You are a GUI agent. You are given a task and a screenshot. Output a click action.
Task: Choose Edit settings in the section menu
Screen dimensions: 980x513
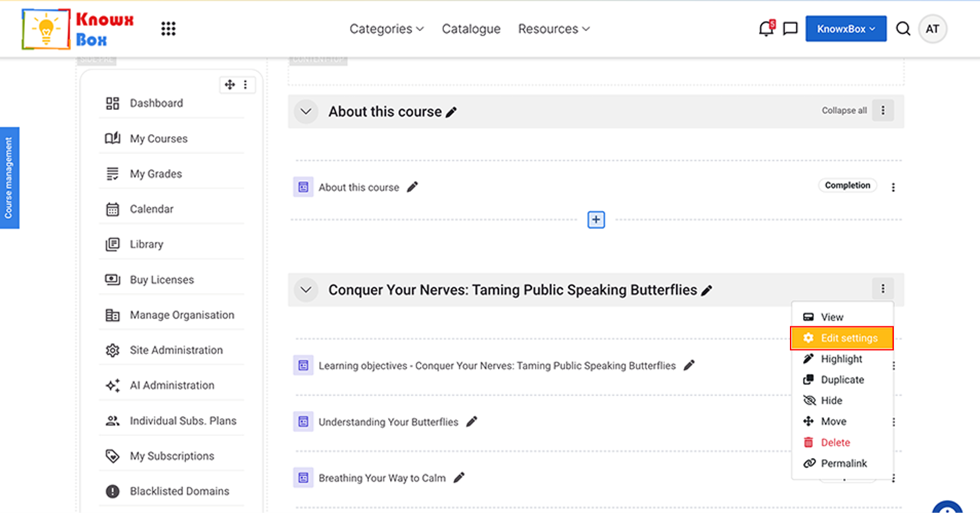[x=842, y=338]
